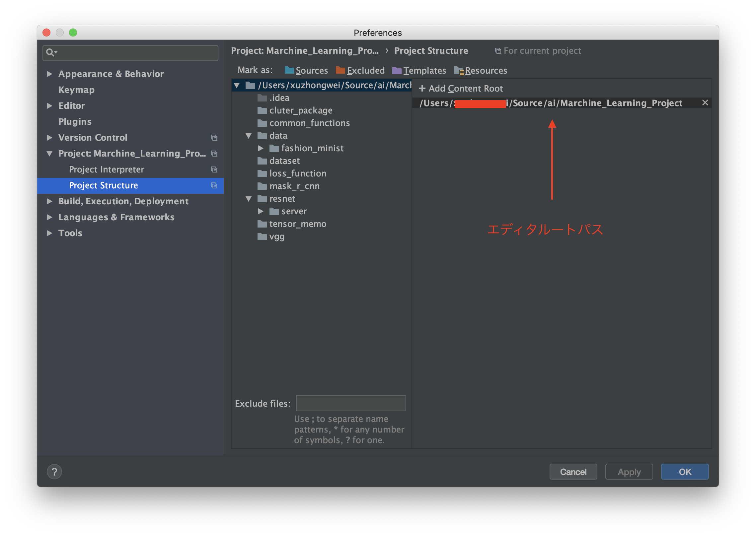
Task: Click Add Content Root
Action: click(x=461, y=88)
